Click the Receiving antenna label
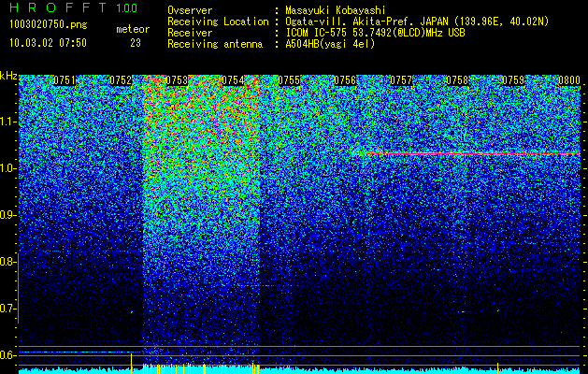 click(215, 44)
